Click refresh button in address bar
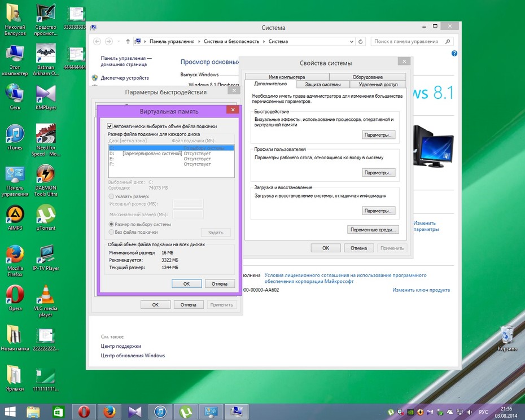Image resolution: width=525 pixels, height=420 pixels. pyautogui.click(x=361, y=42)
